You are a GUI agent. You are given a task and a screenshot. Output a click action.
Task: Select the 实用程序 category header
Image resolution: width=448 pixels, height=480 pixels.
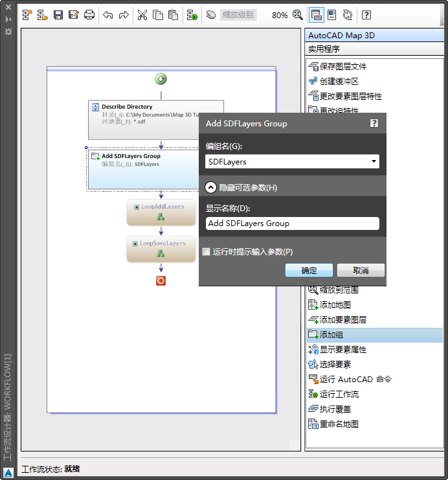point(374,49)
